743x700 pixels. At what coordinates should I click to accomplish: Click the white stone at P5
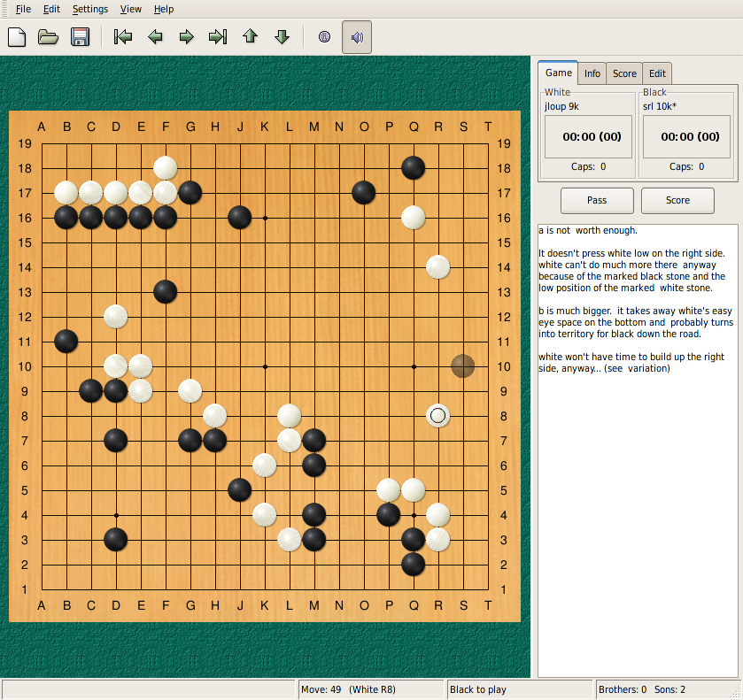point(389,490)
